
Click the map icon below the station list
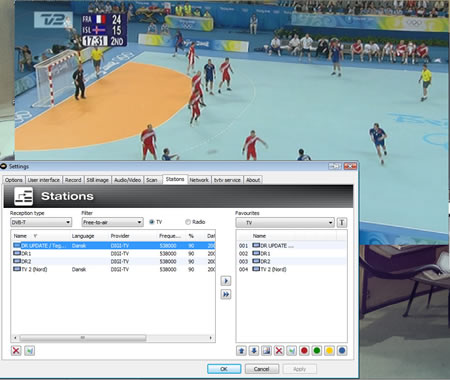tap(29, 350)
